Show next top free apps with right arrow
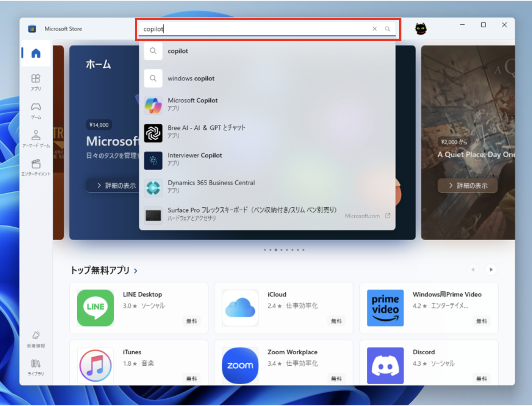Image resolution: width=532 pixels, height=406 pixels. coord(491,270)
